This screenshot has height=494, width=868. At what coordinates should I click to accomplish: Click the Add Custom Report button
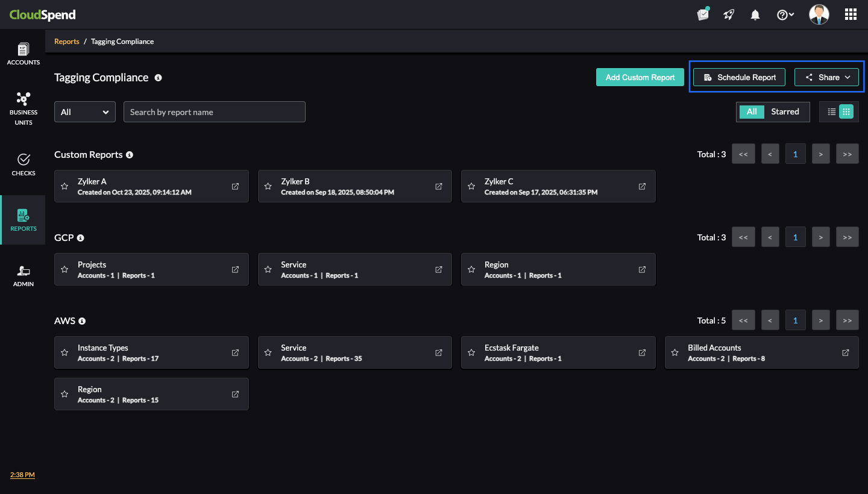click(640, 77)
